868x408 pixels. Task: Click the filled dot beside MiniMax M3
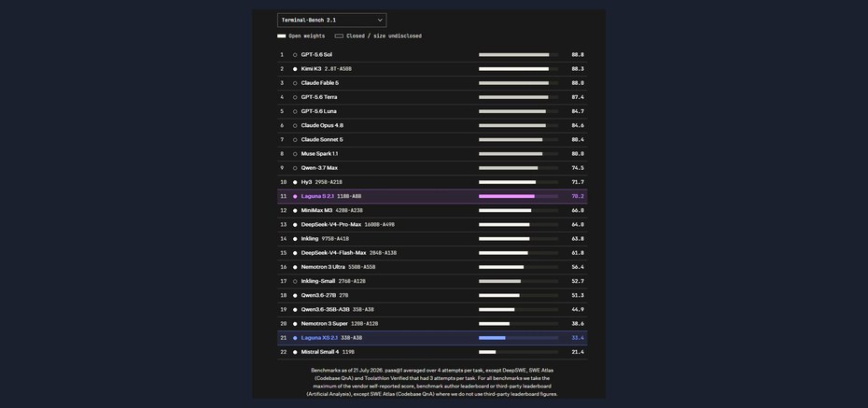(295, 210)
